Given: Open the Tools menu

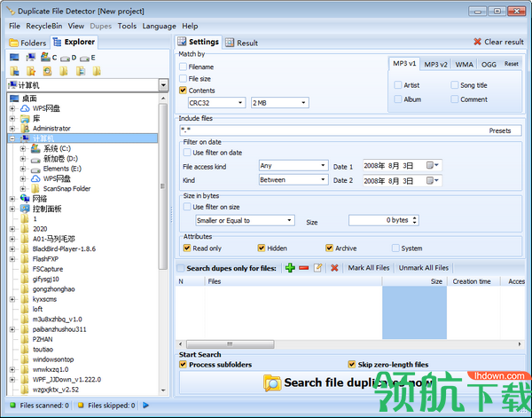Looking at the screenshot, I should [x=127, y=26].
